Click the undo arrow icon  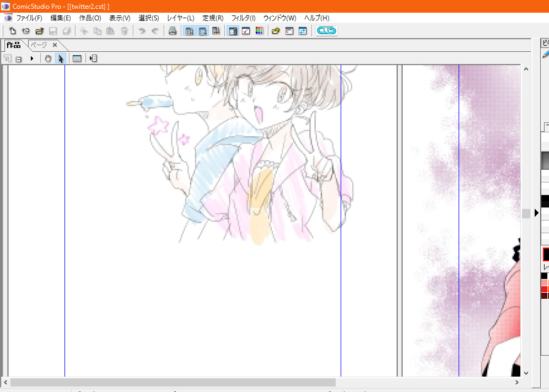point(142,31)
